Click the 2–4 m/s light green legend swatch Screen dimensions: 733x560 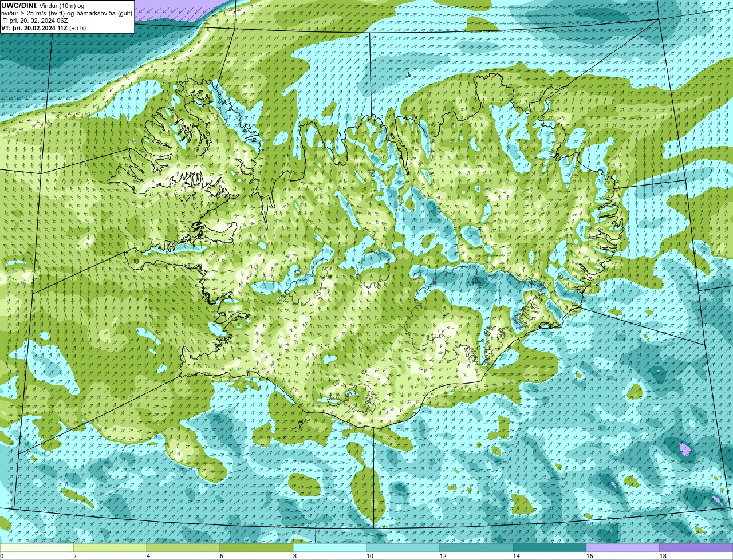coord(110,548)
